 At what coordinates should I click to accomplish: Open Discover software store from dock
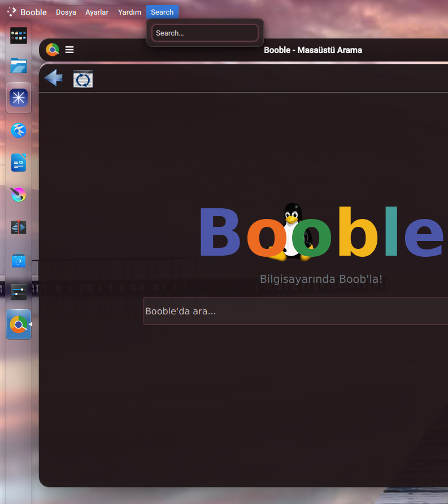pyautogui.click(x=19, y=260)
